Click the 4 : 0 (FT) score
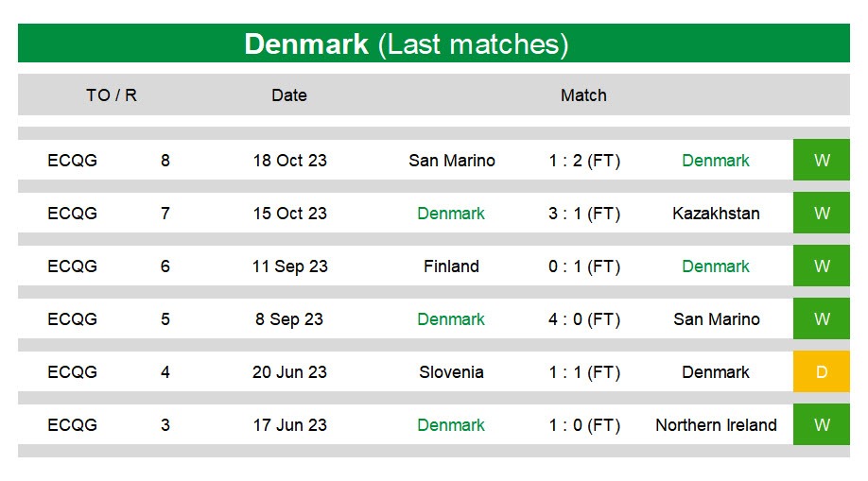This screenshot has width=868, height=481. coord(584,319)
